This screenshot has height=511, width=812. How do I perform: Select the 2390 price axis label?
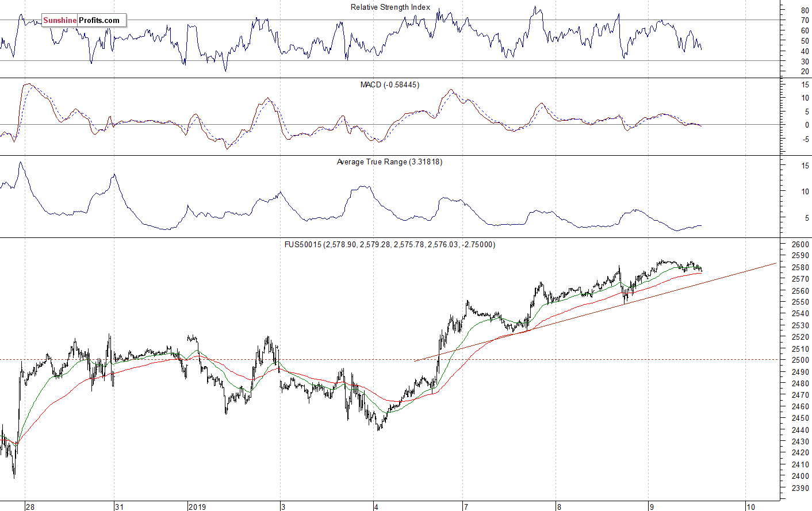pos(800,488)
